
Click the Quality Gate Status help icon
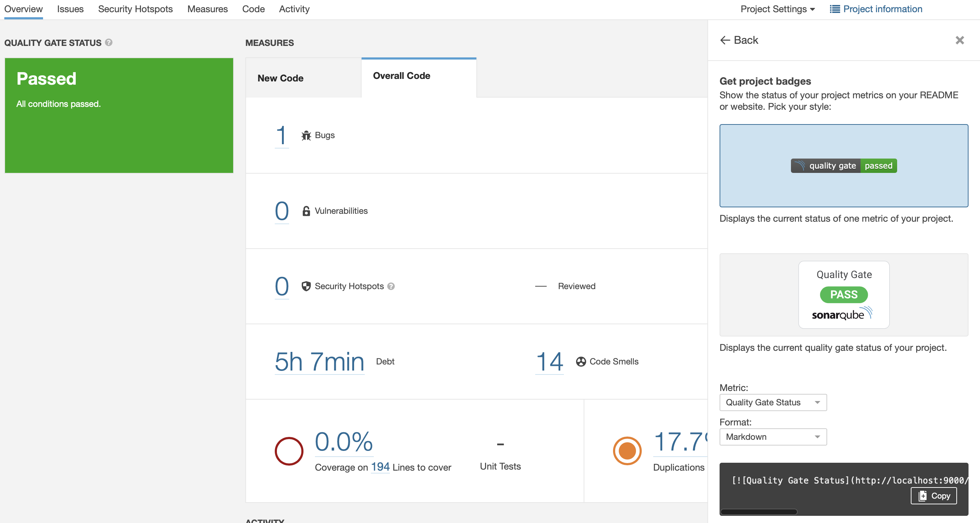point(109,42)
